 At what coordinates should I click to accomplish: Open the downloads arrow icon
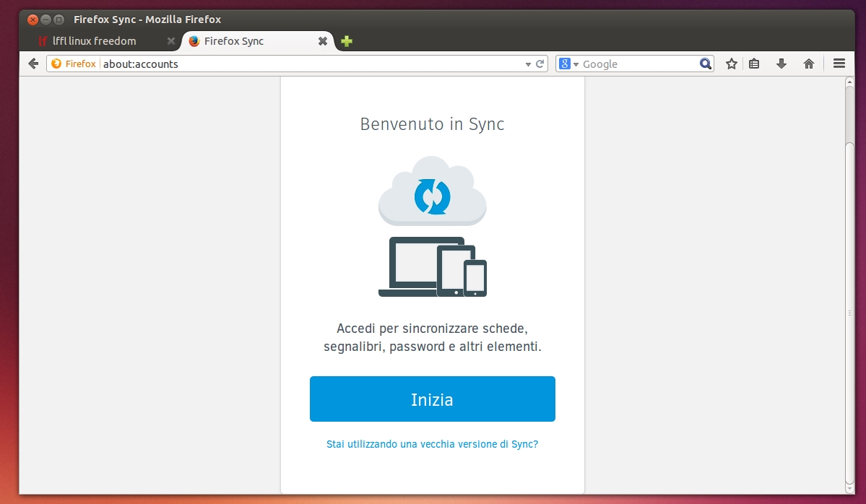tap(781, 64)
